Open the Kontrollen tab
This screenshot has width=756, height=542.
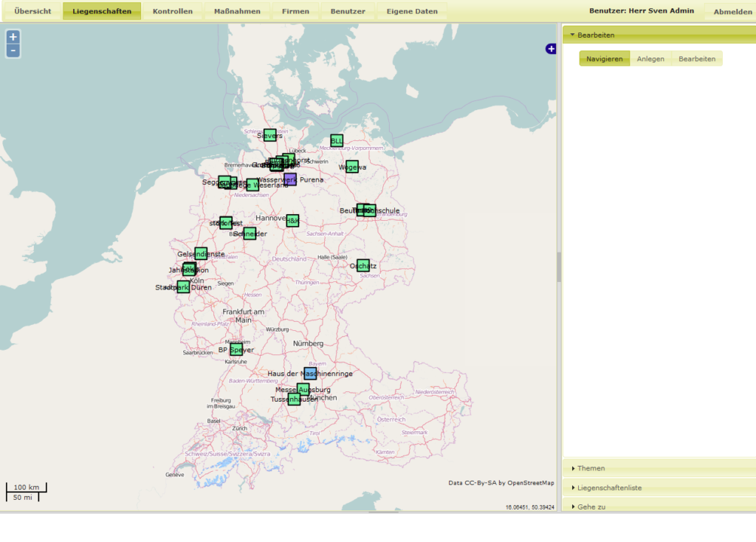[x=173, y=11]
